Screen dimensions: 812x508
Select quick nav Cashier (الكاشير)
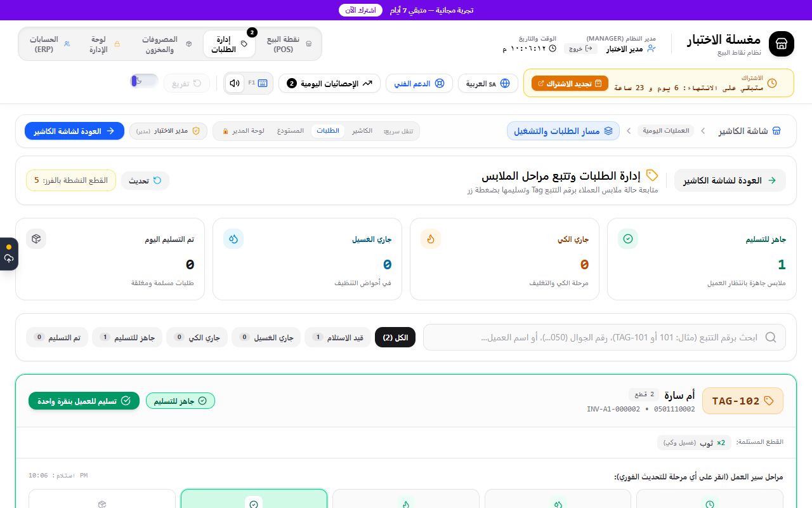(x=362, y=131)
